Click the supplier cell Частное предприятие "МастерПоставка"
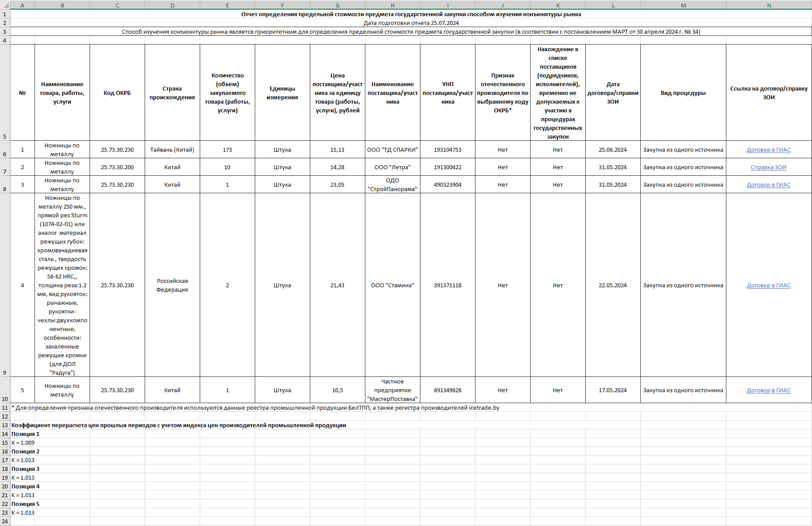 (x=392, y=390)
